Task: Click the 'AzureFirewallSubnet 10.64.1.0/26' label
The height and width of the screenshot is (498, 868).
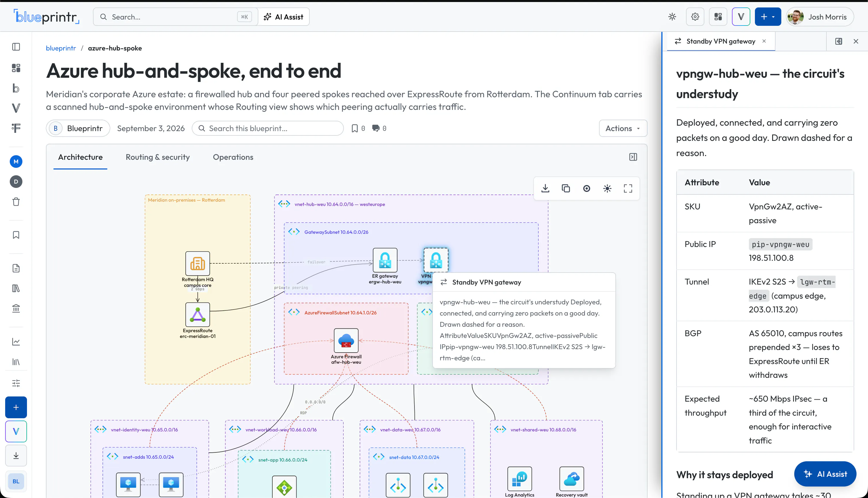Action: coord(340,313)
